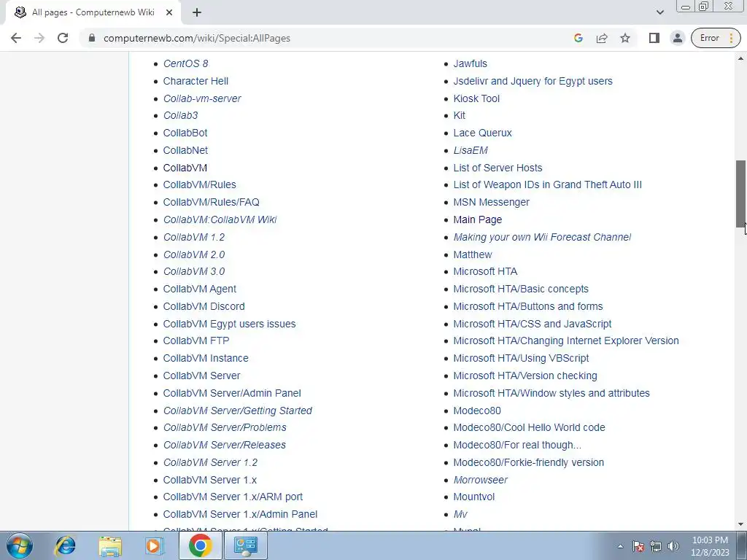Image resolution: width=747 pixels, height=560 pixels.
Task: Open CollabVM Egypt users issues link
Action: (x=229, y=324)
